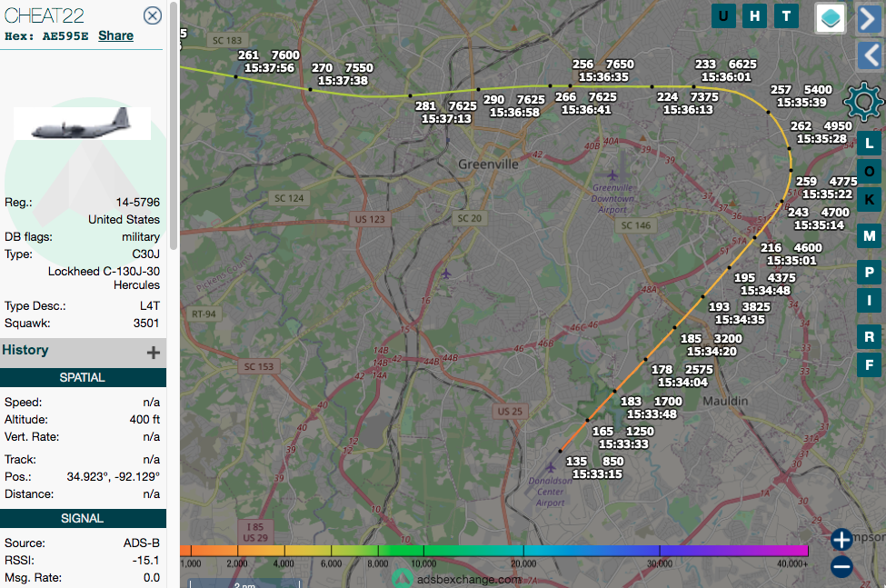Click the altitude color legend bar
The height and width of the screenshot is (588, 886).
coord(493,551)
